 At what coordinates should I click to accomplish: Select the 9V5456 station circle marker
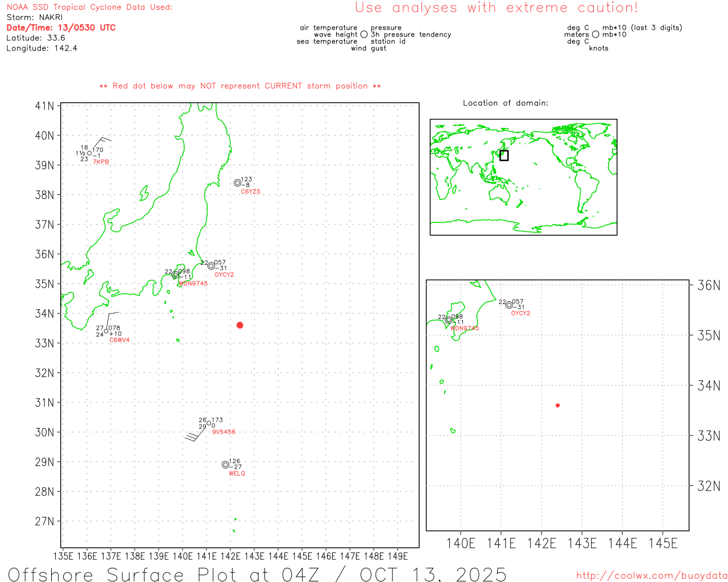tap(209, 423)
